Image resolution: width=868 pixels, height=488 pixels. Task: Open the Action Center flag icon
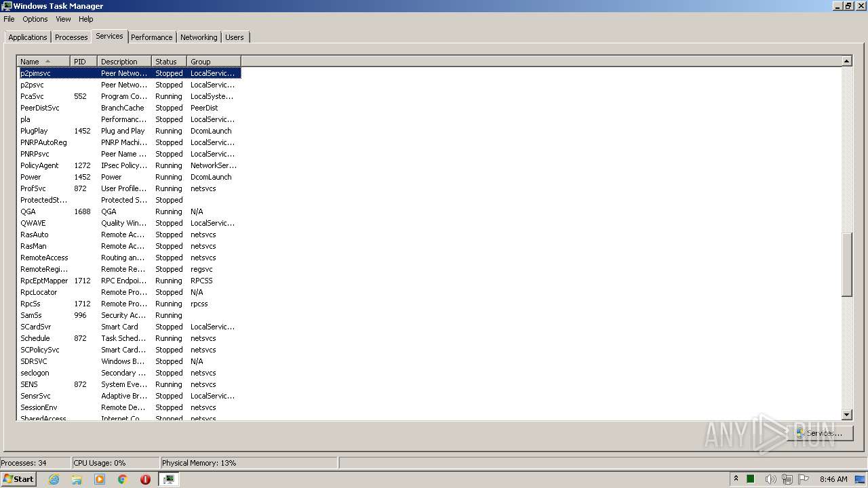[x=804, y=479]
